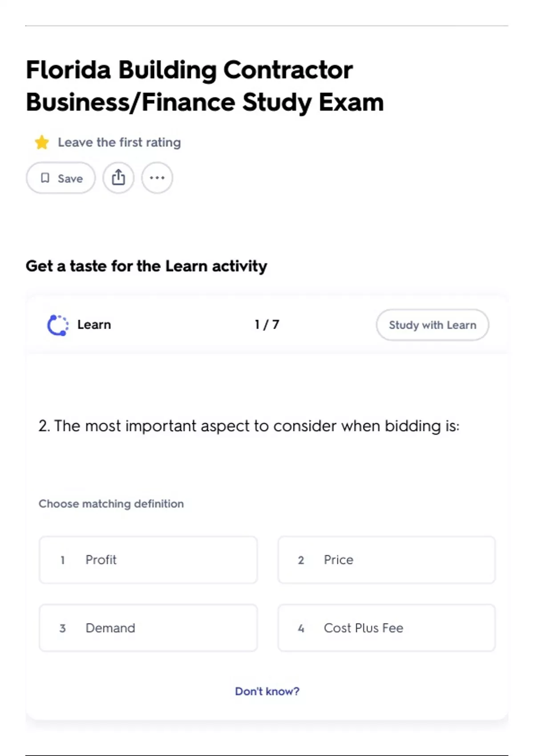This screenshot has width=534, height=756.
Task: Click the Florida Building Contractor exam title
Action: 205,86
